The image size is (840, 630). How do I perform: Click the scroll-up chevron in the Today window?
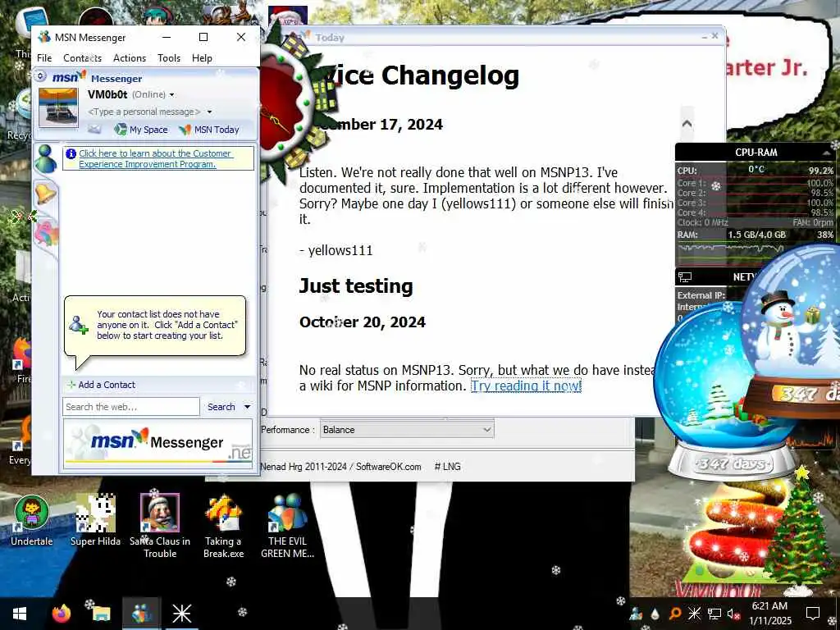click(x=687, y=123)
